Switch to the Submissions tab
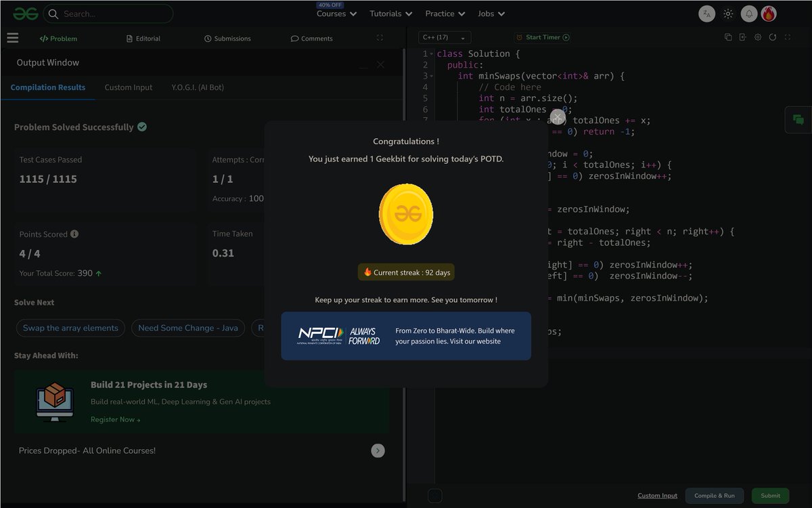 [227, 39]
